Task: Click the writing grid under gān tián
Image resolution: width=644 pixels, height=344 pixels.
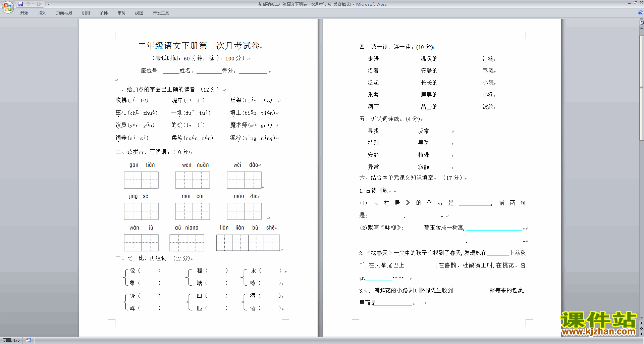Action: (141, 180)
